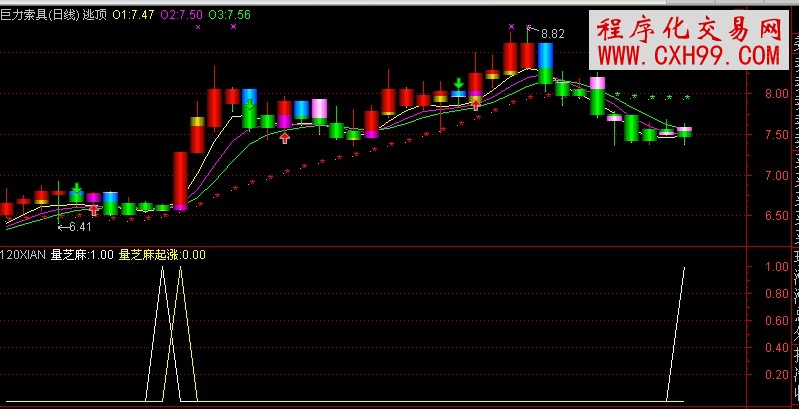Select the green O3:7.56 indicator value
Image resolution: width=799 pixels, height=409 pixels.
pos(230,15)
